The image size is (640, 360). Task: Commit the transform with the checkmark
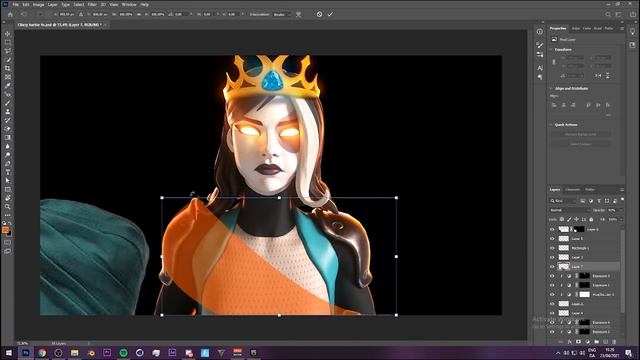pyautogui.click(x=330, y=14)
